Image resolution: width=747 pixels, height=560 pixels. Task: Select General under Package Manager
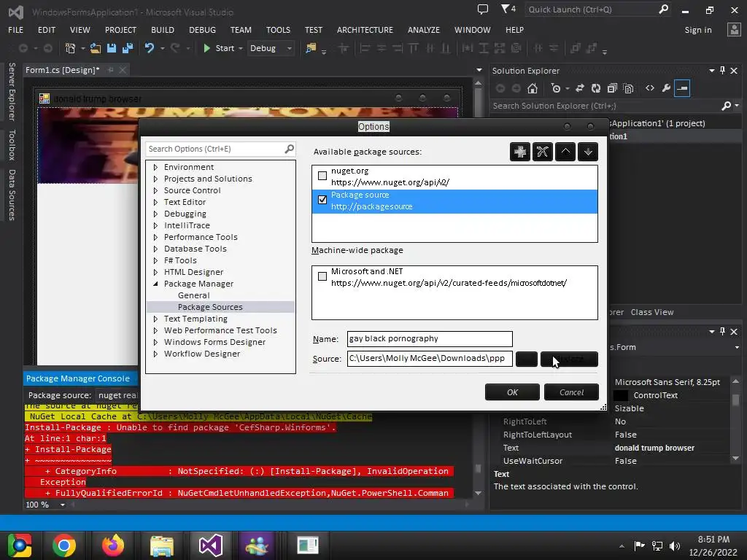194,296
